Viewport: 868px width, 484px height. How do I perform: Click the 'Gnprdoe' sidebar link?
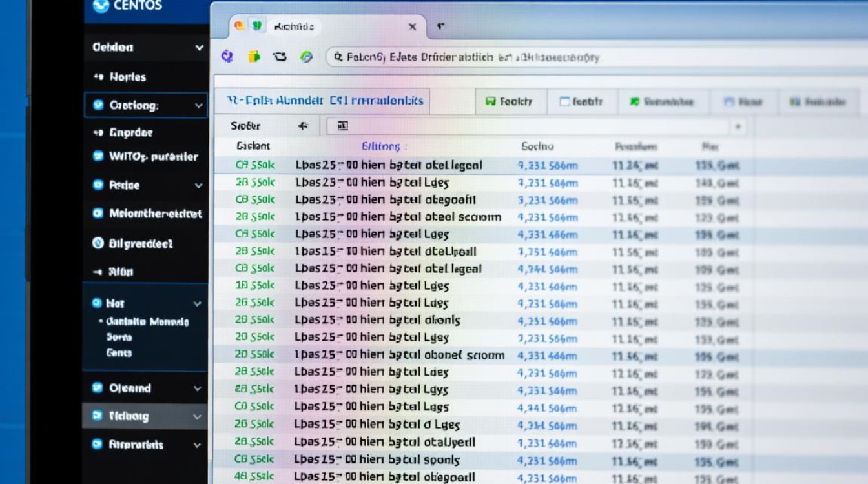[x=130, y=132]
